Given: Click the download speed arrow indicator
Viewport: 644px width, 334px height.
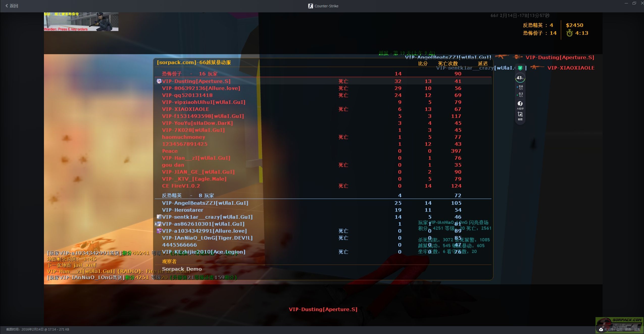Looking at the screenshot, I should [517, 95].
